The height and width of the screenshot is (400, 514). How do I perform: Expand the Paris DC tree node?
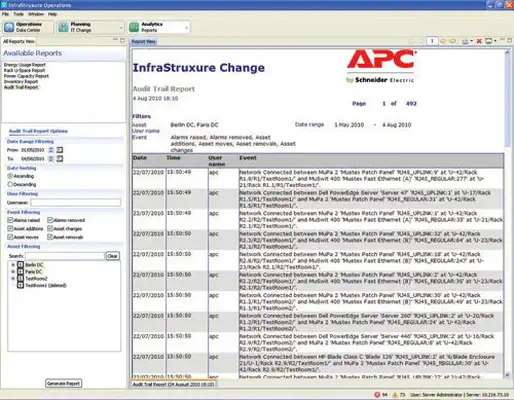13,272
